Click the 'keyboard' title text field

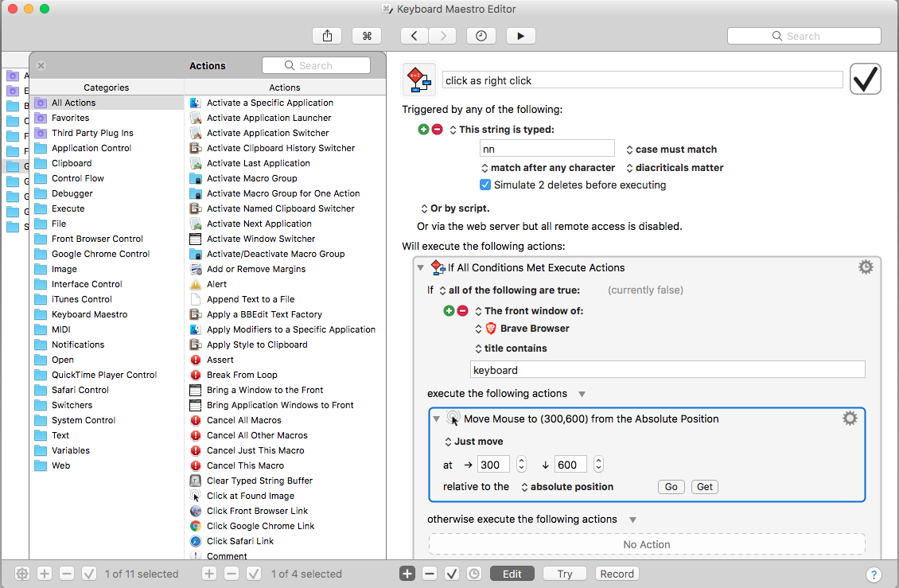tap(667, 370)
